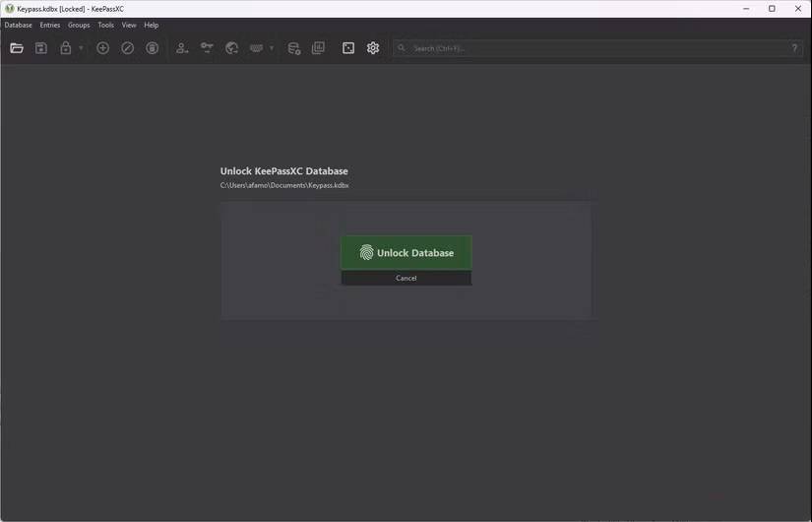Click the Database Settings toolbar icon
This screenshot has height=522, width=812.
(293, 48)
